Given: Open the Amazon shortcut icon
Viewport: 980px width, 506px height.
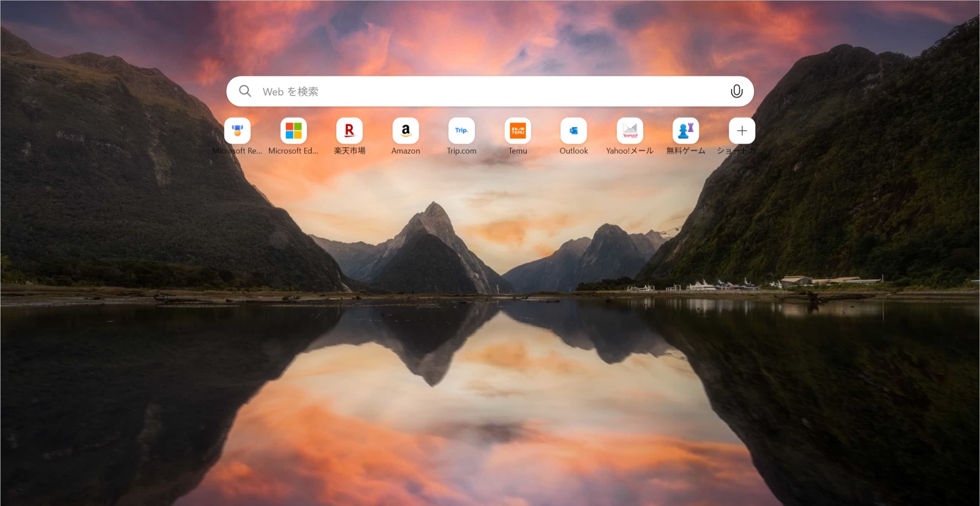Looking at the screenshot, I should click(406, 130).
